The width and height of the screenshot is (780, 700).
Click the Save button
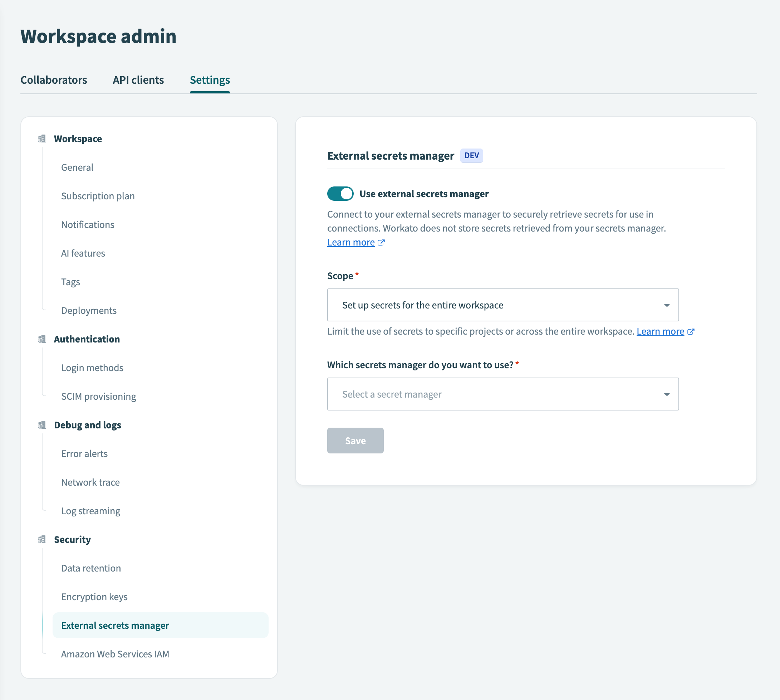click(355, 441)
